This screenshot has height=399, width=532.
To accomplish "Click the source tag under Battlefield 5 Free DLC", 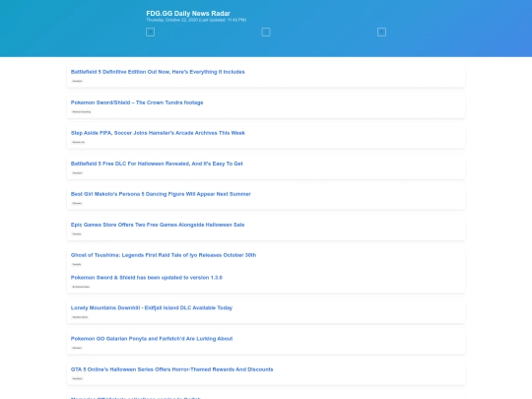I will pos(78,172).
